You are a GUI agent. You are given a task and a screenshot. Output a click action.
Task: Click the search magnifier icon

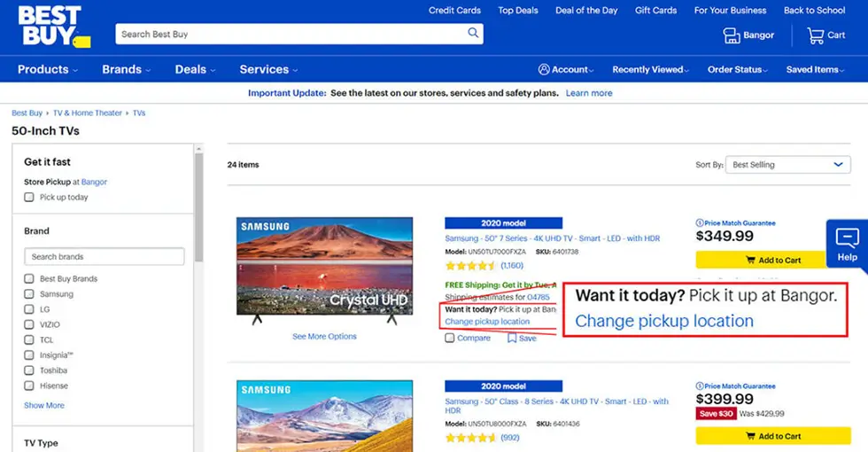473,34
